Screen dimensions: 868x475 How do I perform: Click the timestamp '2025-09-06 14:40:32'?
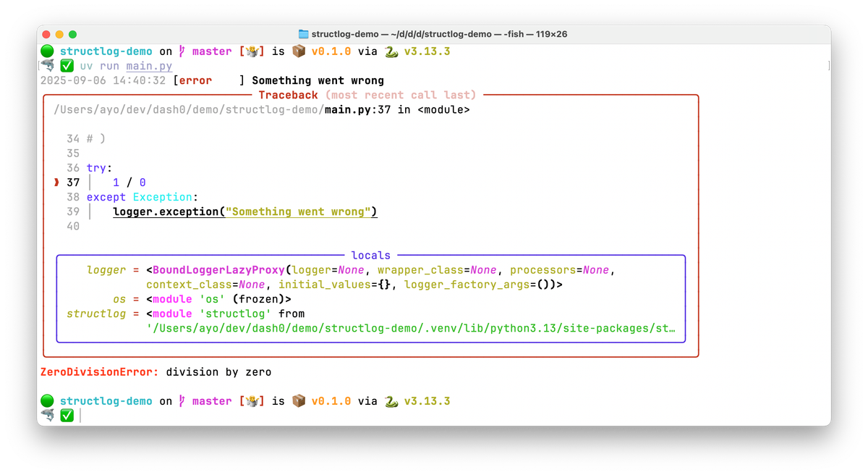103,80
